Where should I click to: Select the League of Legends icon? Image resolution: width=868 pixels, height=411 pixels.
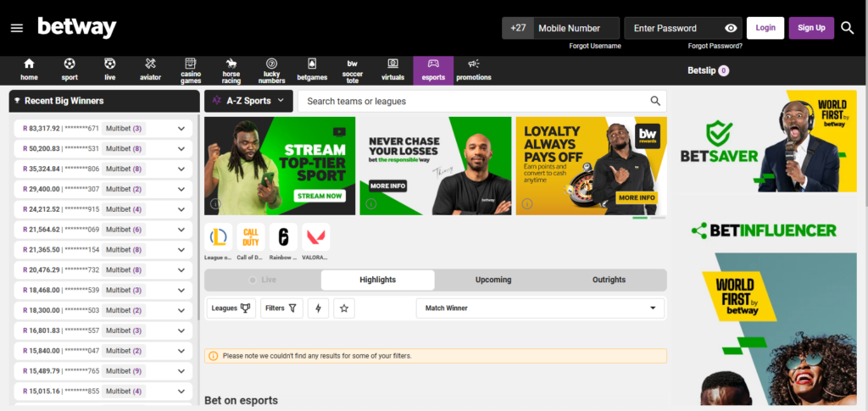click(218, 237)
